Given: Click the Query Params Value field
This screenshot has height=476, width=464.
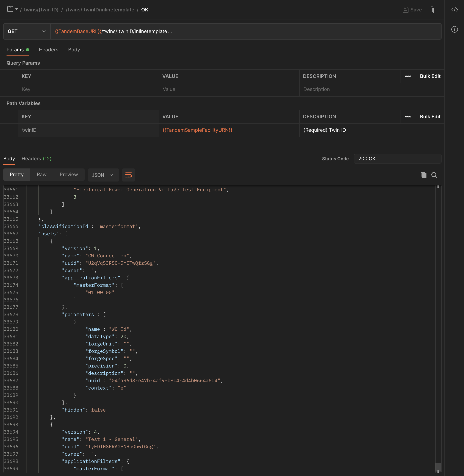Looking at the screenshot, I should pos(229,89).
